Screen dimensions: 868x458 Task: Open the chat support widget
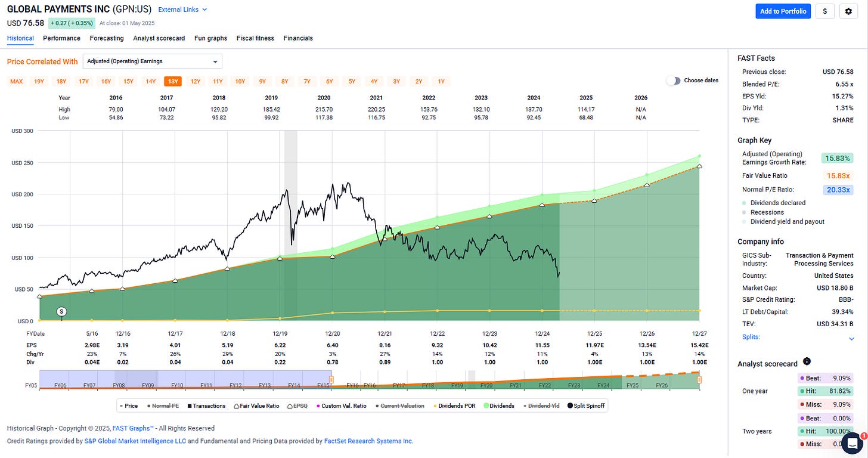pyautogui.click(x=852, y=443)
